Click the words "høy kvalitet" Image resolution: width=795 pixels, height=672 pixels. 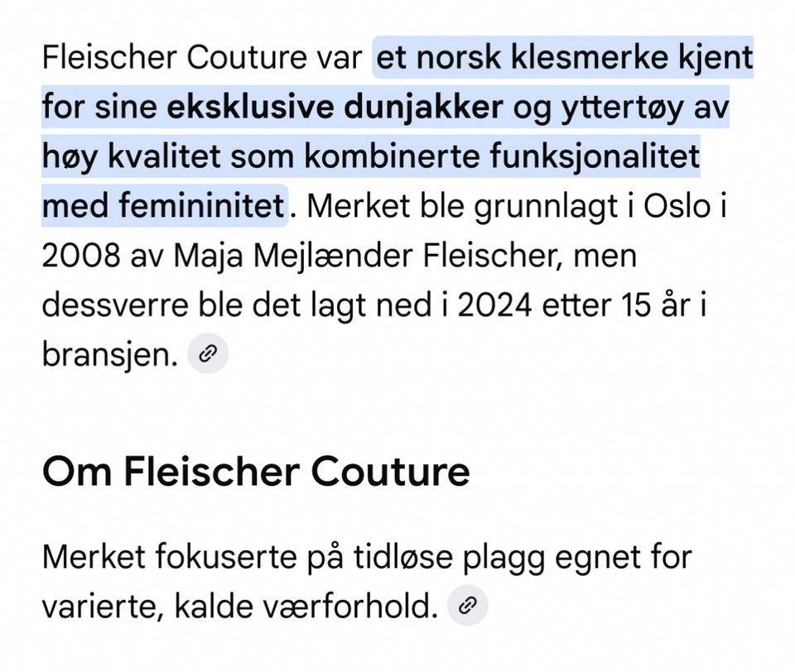coord(132,156)
